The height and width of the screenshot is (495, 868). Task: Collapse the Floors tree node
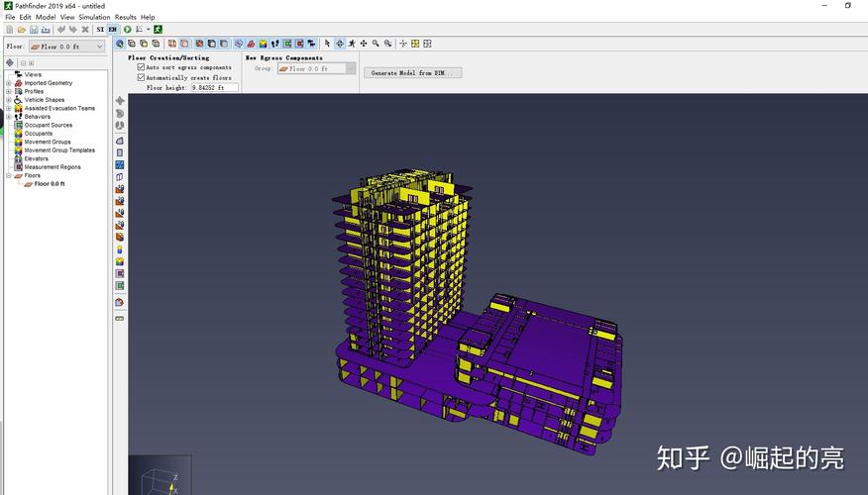click(9, 175)
